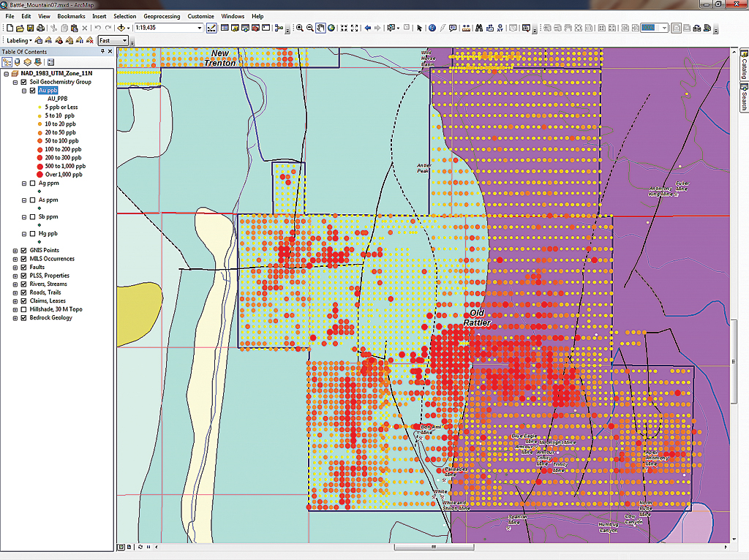Expand the Bedrock Geology layer tree

pyautogui.click(x=15, y=318)
